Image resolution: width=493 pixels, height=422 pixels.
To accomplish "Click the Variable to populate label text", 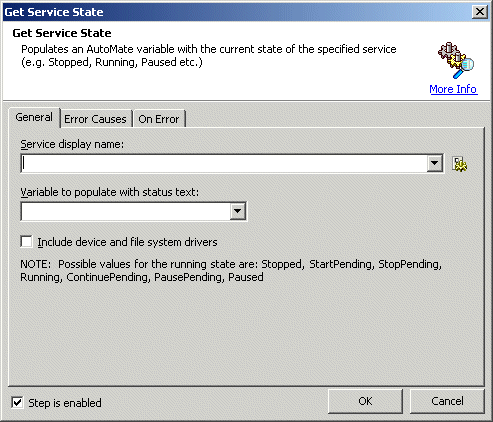I will 110,192.
